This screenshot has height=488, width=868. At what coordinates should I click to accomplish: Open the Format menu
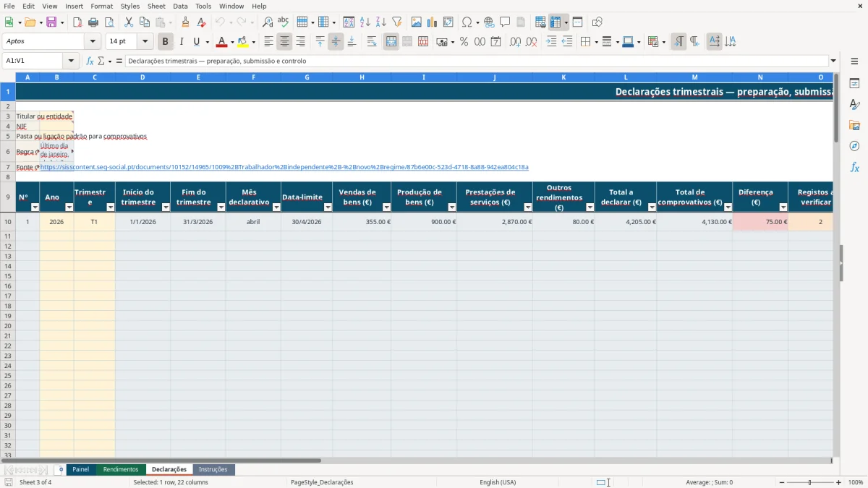[x=102, y=6]
